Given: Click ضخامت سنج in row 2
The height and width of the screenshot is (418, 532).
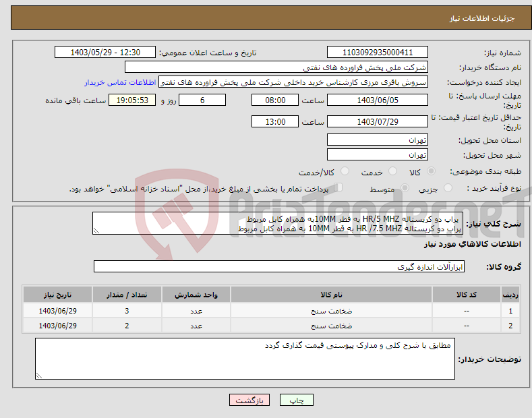Looking at the screenshot, I should click(x=332, y=326).
